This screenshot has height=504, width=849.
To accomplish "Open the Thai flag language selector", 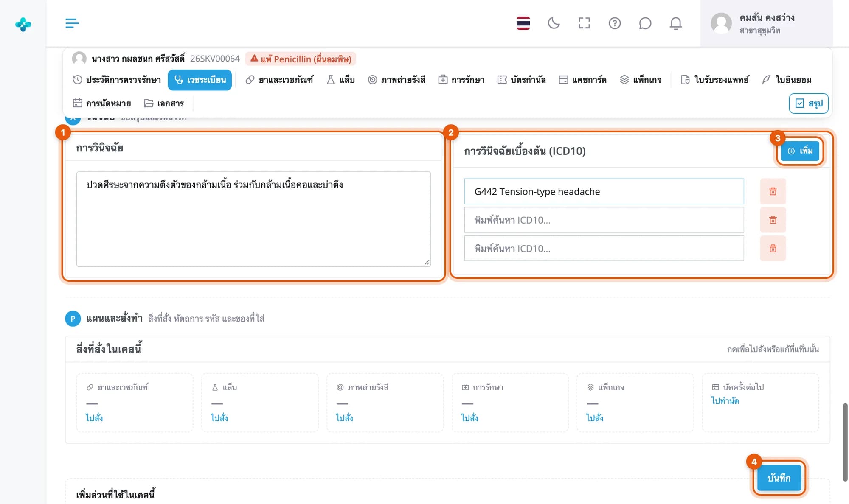I will pyautogui.click(x=523, y=23).
